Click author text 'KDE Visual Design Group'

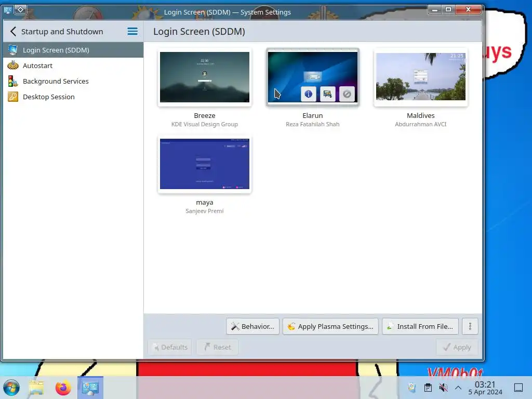205,124
